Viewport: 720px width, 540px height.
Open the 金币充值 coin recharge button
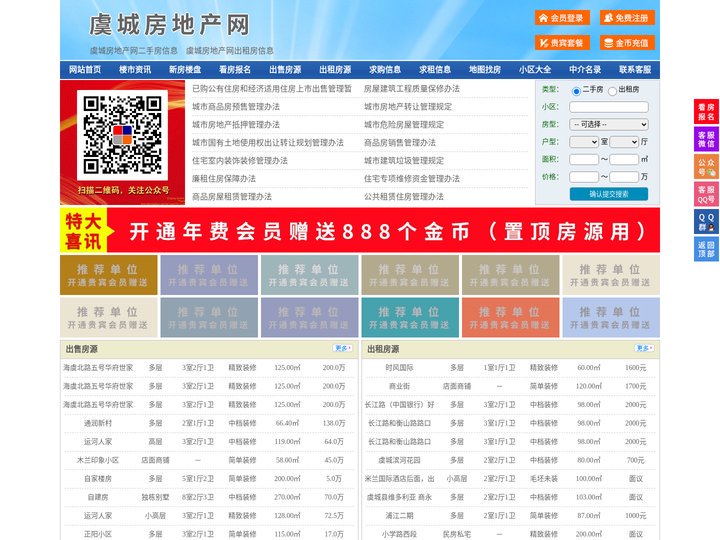pos(627,43)
